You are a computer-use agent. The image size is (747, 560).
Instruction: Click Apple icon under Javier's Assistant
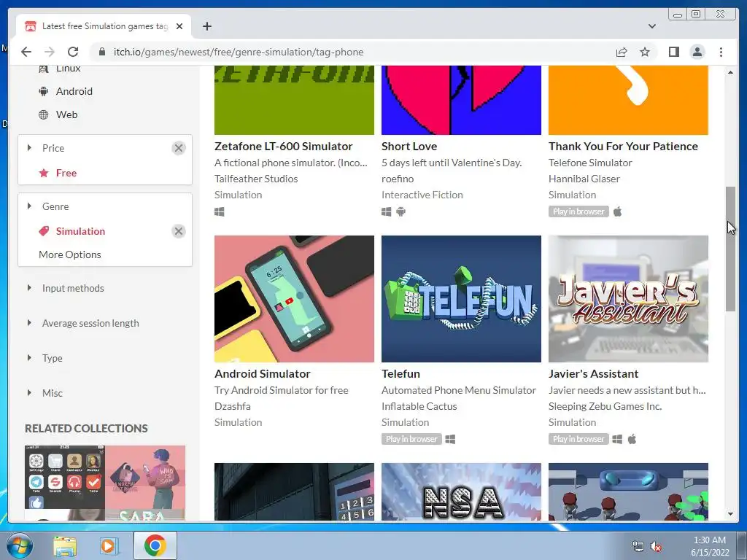(x=632, y=439)
